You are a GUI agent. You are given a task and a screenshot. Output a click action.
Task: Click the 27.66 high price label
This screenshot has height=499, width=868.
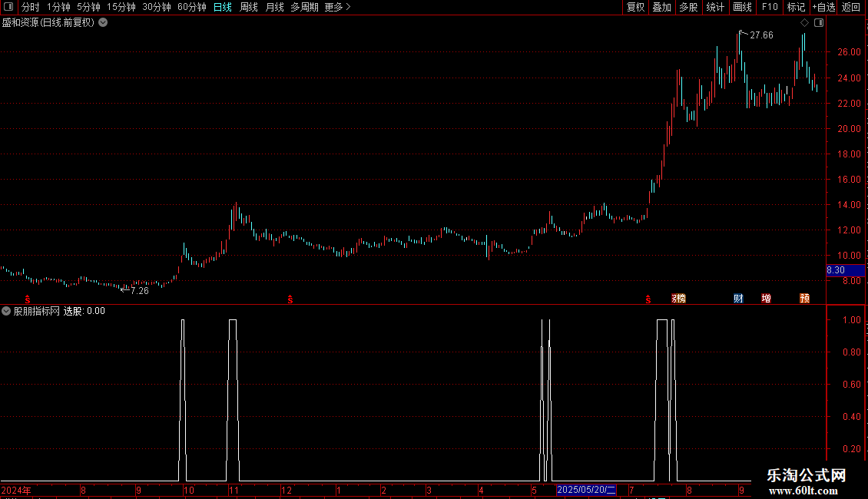click(761, 35)
